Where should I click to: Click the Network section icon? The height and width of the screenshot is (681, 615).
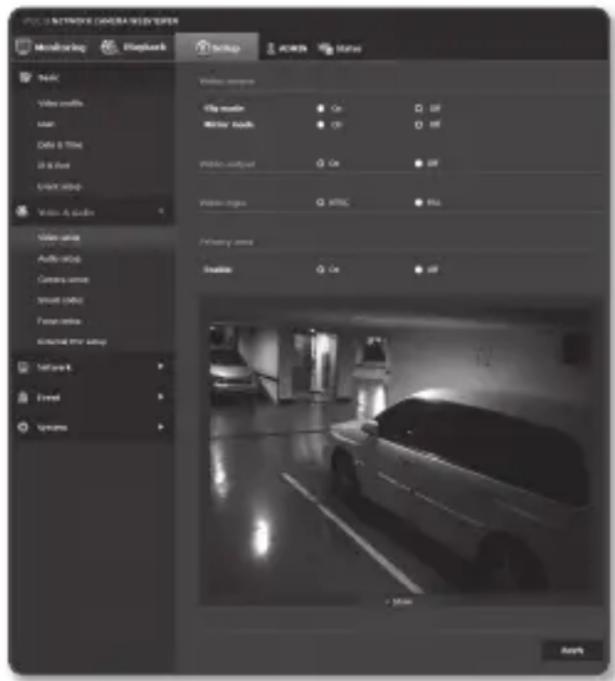point(23,367)
